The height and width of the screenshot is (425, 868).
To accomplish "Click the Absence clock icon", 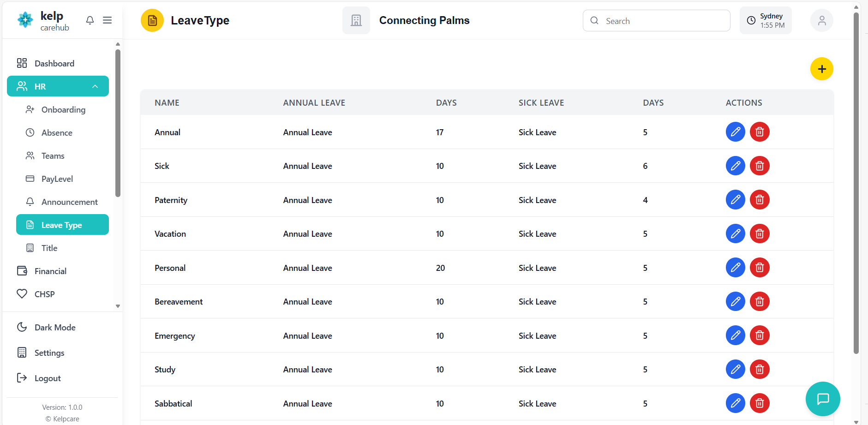I will point(30,132).
